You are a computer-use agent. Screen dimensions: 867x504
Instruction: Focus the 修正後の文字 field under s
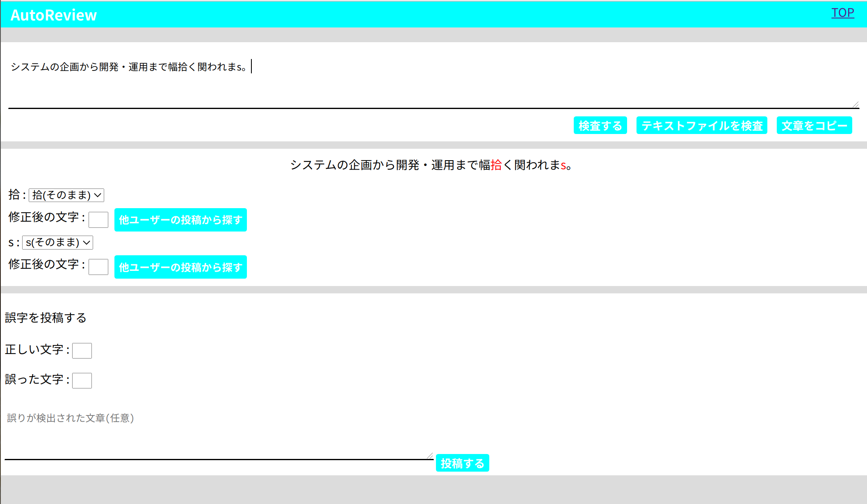pyautogui.click(x=98, y=266)
